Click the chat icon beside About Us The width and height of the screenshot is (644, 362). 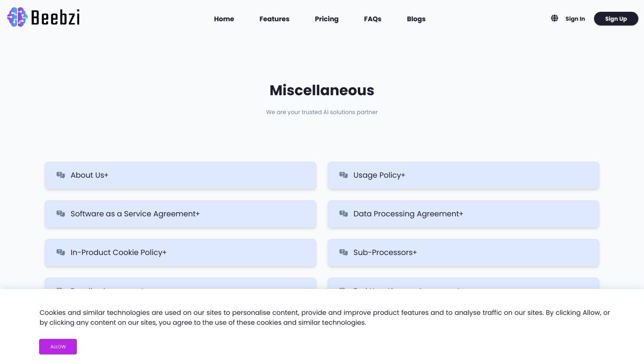pos(61,175)
